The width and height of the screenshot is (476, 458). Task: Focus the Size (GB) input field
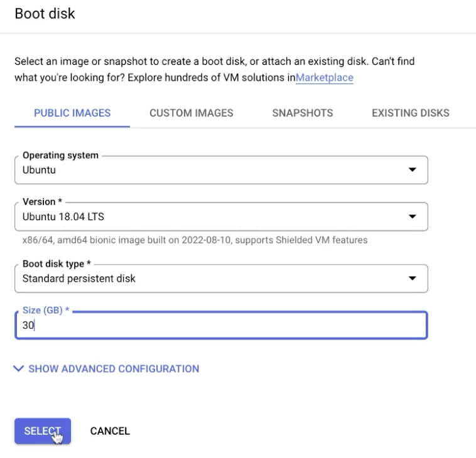221,325
